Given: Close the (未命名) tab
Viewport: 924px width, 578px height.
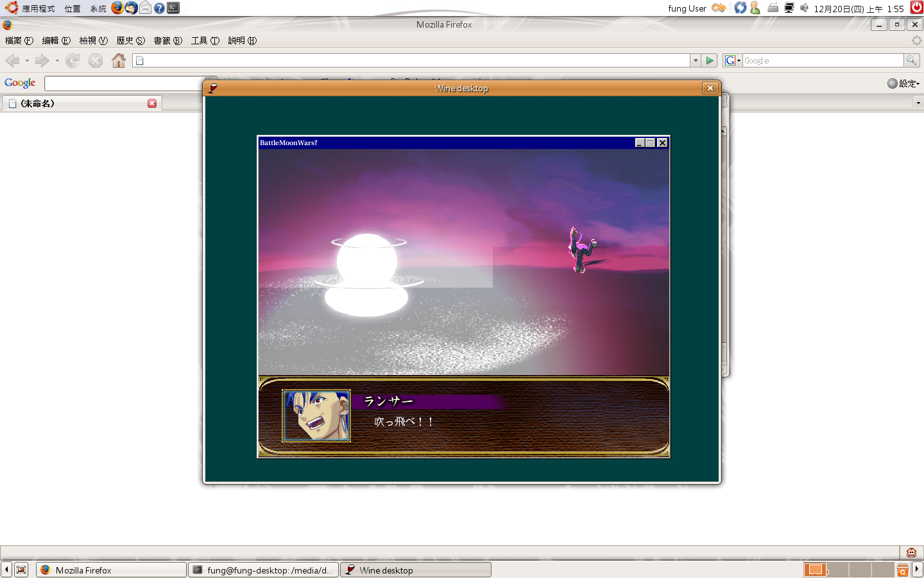Looking at the screenshot, I should coord(152,103).
